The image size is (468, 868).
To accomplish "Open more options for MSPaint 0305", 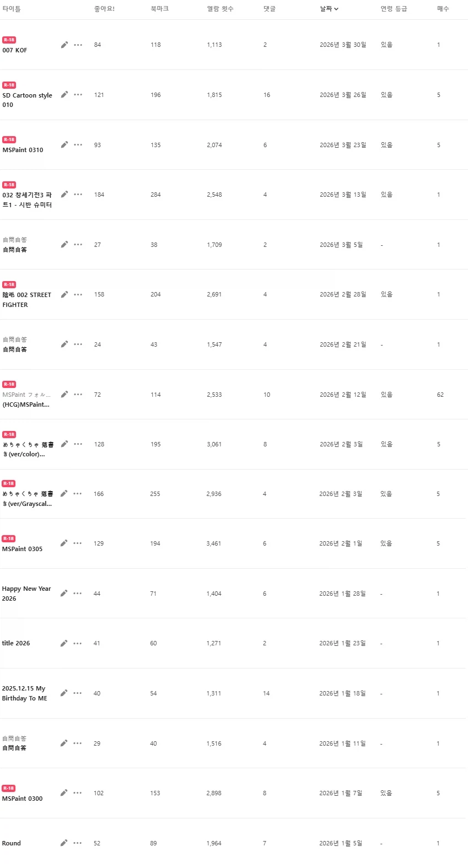I will [x=78, y=543].
